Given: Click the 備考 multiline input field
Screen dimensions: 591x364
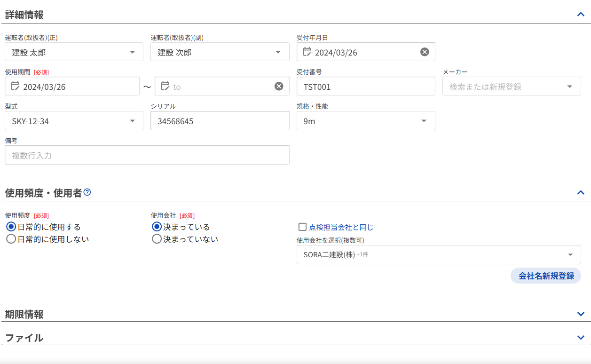Looking at the screenshot, I should click(x=147, y=155).
